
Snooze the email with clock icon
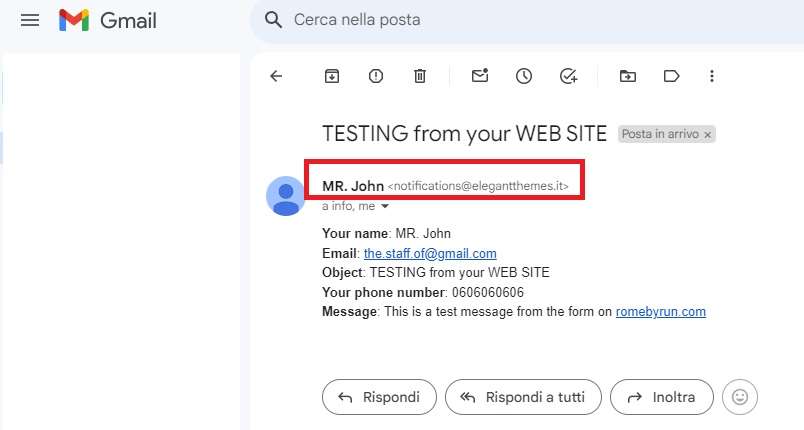coord(524,76)
